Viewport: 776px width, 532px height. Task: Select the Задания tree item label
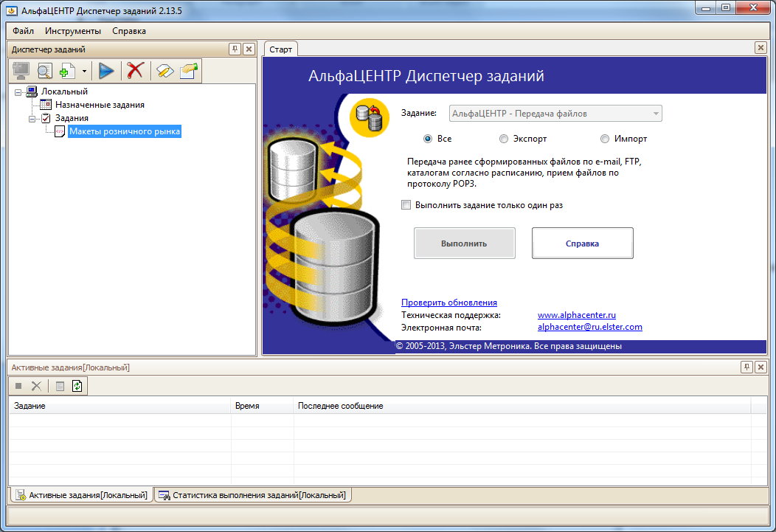(72, 118)
